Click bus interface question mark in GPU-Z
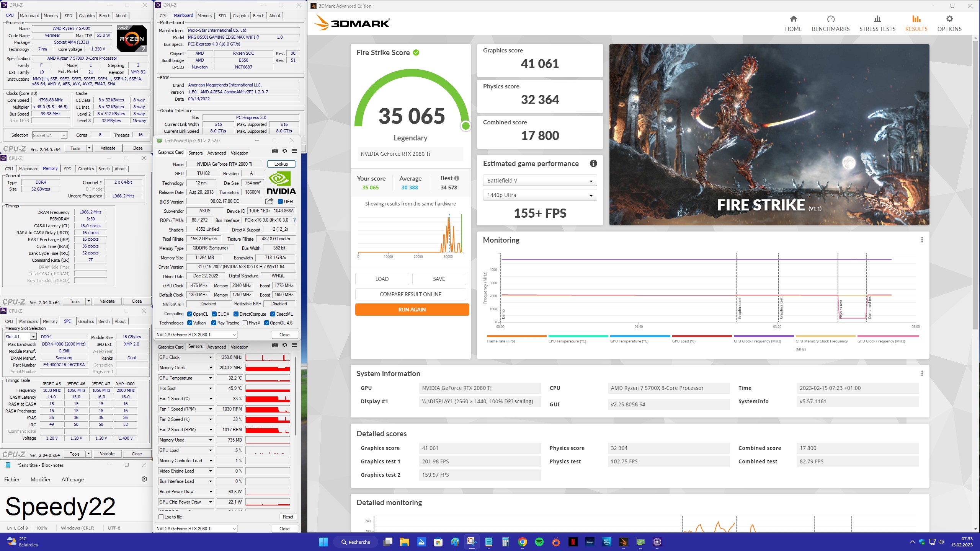Viewport: 980px width, 551px height. tap(294, 220)
